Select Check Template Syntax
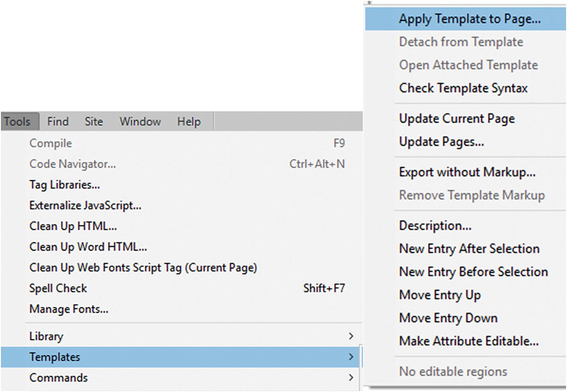This screenshot has height=392, width=567. pyautogui.click(x=463, y=88)
